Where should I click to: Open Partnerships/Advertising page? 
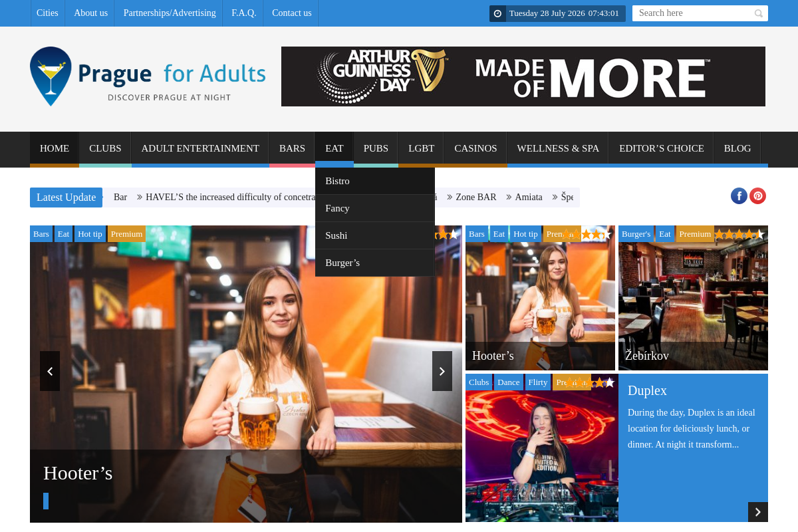point(170,13)
